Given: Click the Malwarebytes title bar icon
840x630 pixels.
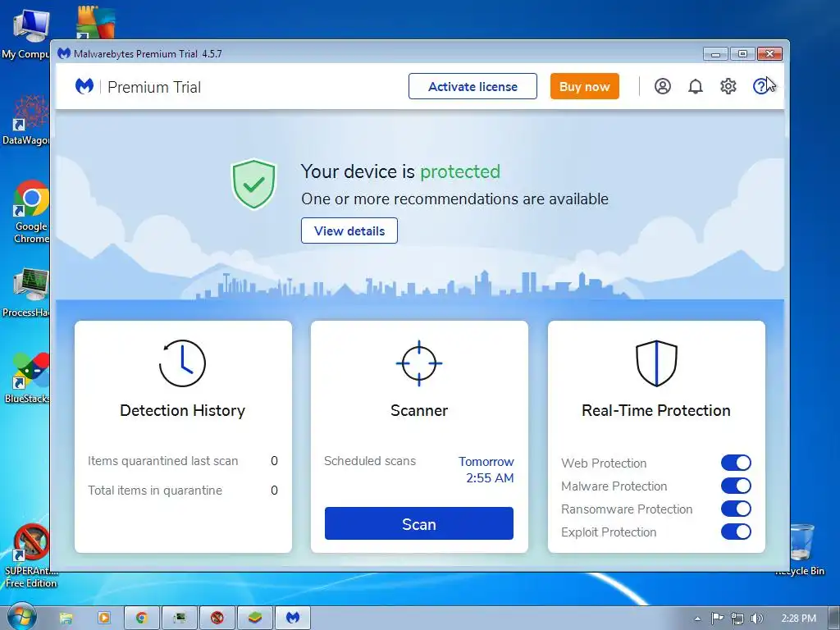Looking at the screenshot, I should coord(64,53).
